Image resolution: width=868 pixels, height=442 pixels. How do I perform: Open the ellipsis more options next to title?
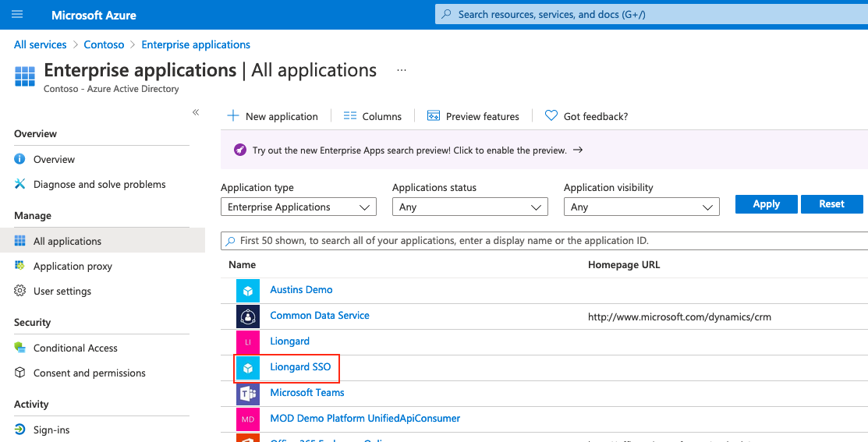click(402, 70)
